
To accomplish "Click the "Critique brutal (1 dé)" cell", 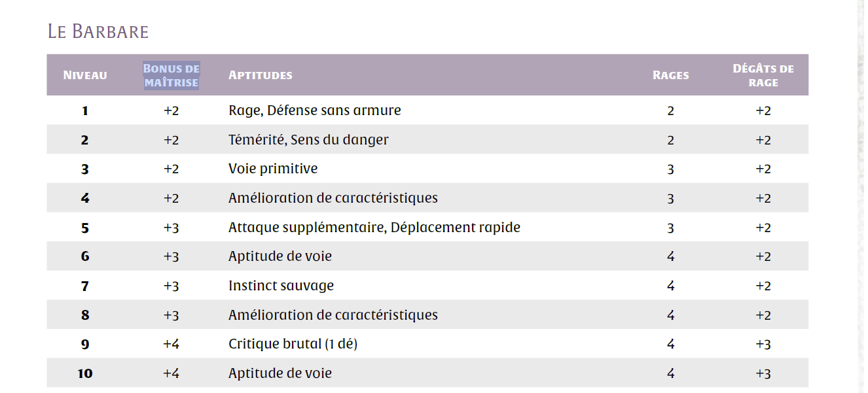I will point(293,344).
